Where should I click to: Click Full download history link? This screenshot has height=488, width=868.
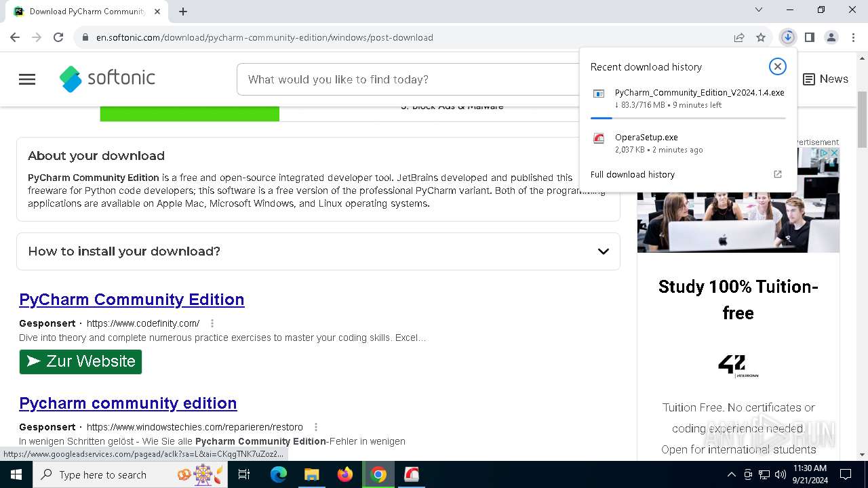633,174
